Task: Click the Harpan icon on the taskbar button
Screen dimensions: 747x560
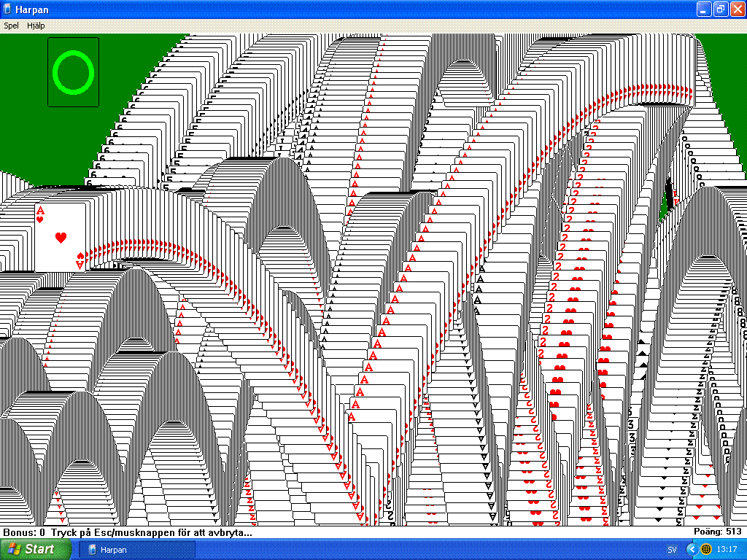Action: coord(93,549)
